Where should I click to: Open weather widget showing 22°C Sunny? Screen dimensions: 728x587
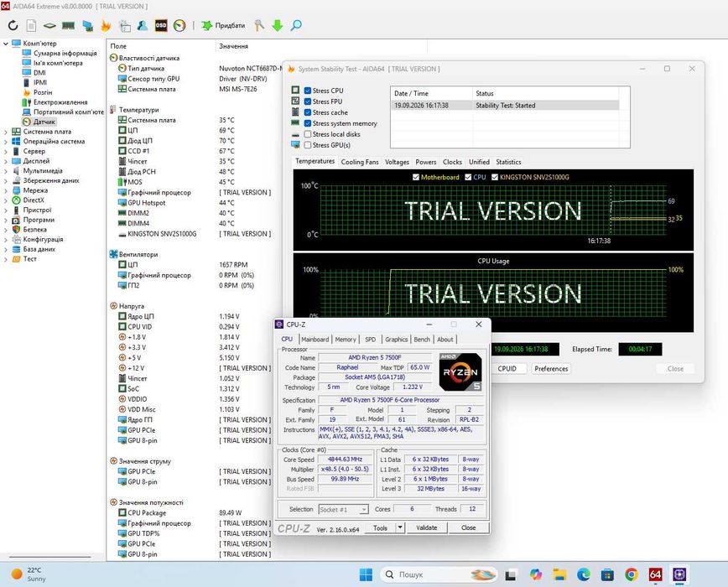point(29,574)
